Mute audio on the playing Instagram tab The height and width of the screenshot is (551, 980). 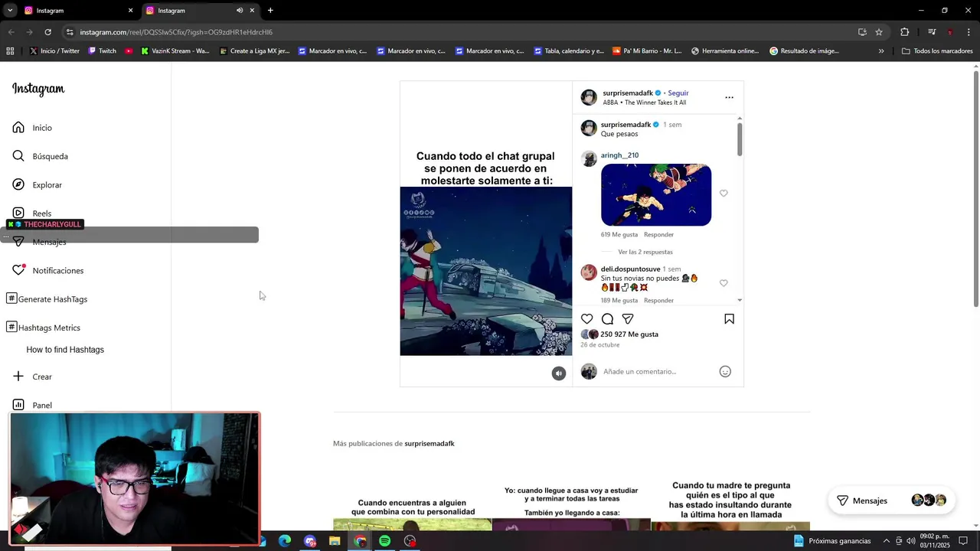(x=240, y=11)
